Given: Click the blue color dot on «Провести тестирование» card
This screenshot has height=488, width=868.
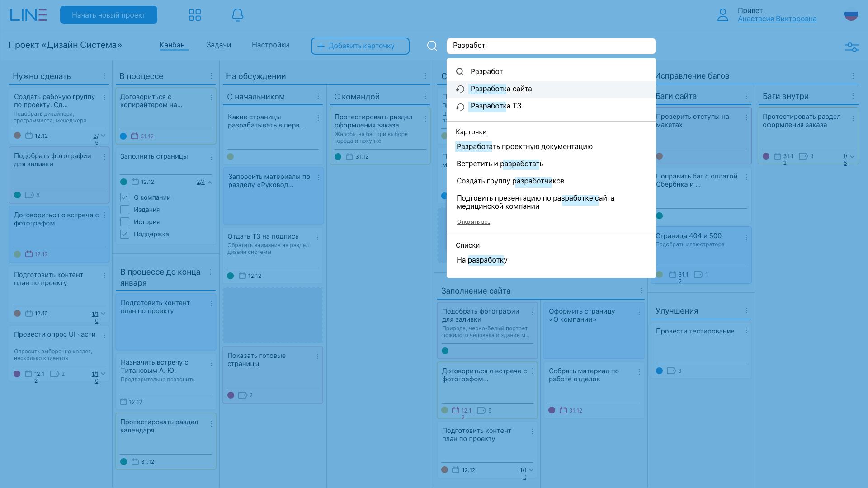Looking at the screenshot, I should point(659,371).
